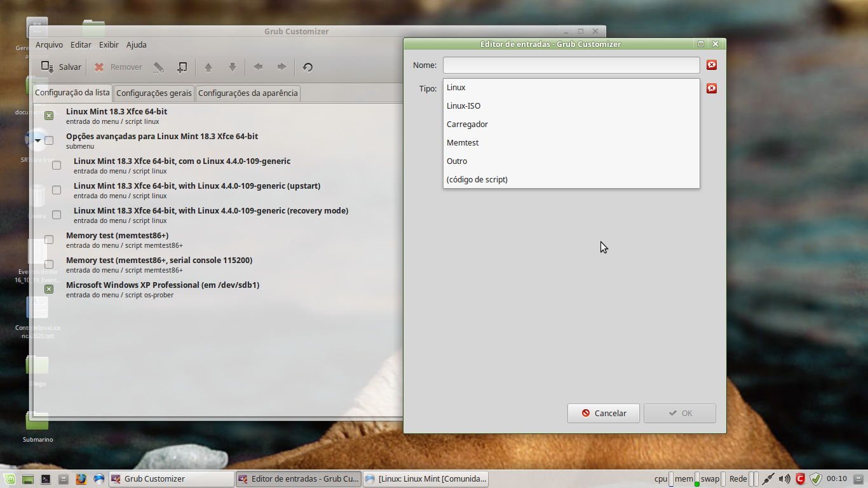Toggle the Memory test (memtest86+) checkbox
Viewport: 868px width, 488px height.
click(x=49, y=240)
